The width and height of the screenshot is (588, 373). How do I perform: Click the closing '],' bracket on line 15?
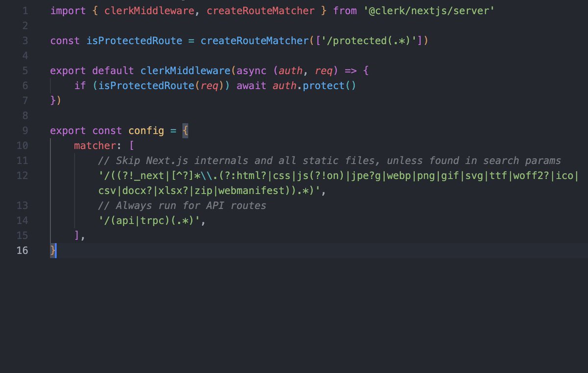coord(80,236)
